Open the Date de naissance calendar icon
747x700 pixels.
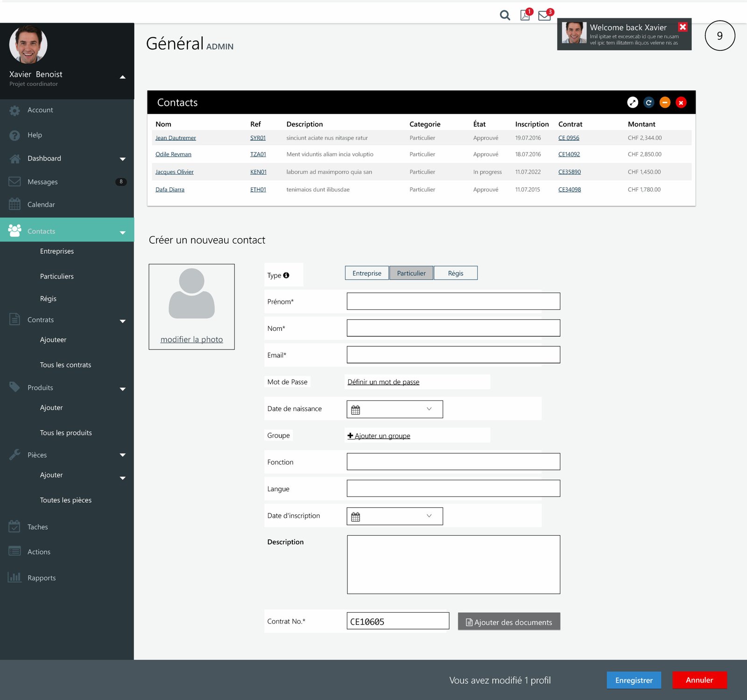(x=356, y=410)
